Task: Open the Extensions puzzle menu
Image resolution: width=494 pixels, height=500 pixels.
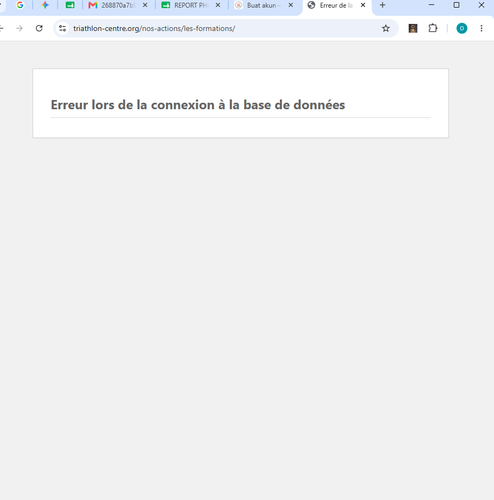Action: point(433,29)
